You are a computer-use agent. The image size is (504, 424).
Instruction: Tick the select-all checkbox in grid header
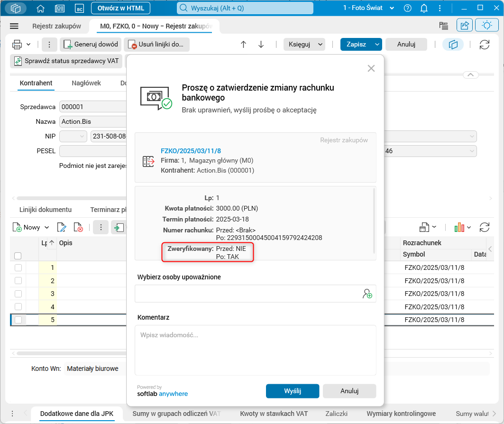18,256
